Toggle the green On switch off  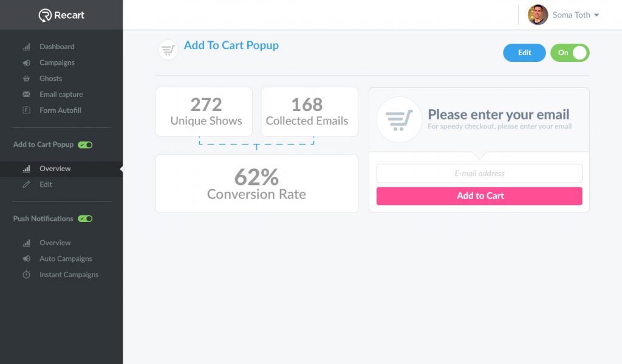tap(570, 53)
